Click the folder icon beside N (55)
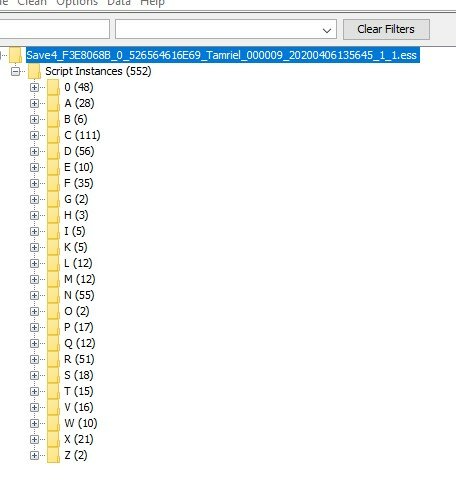Image resolution: width=456 pixels, height=487 pixels. 53,295
